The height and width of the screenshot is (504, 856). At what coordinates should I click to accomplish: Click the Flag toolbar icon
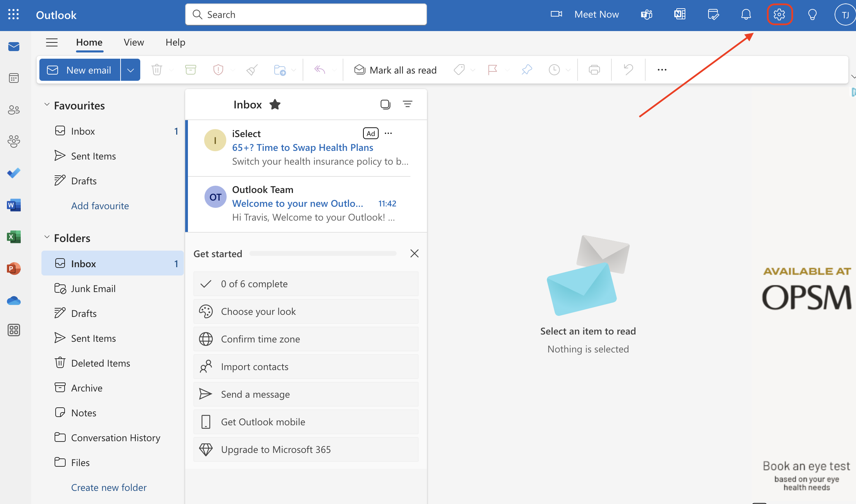(x=493, y=70)
